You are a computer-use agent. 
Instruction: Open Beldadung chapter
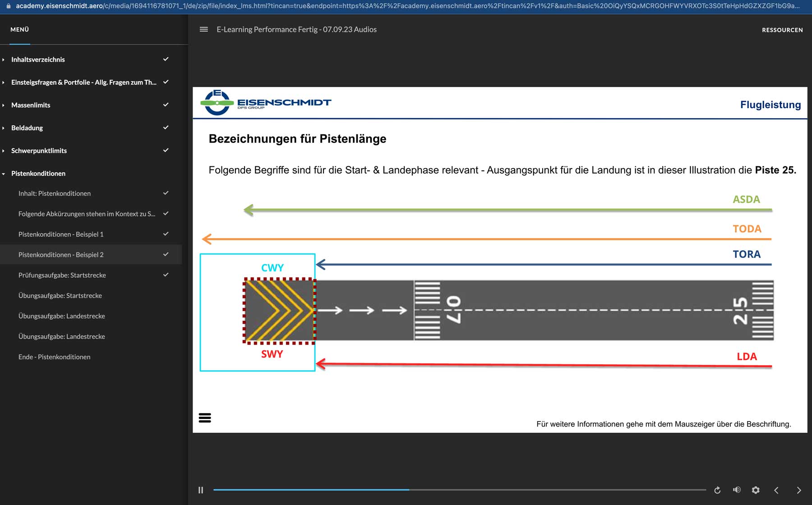pyautogui.click(x=27, y=128)
